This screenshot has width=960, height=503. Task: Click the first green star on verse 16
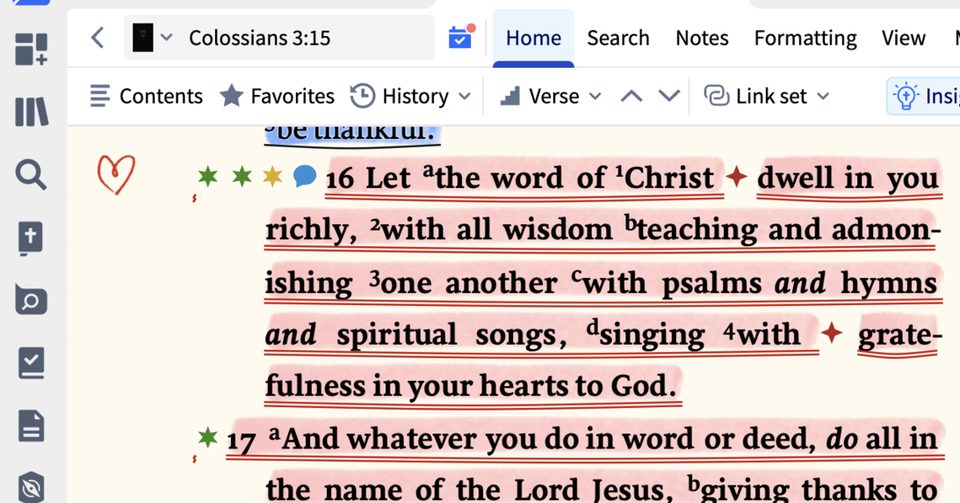coord(208,176)
